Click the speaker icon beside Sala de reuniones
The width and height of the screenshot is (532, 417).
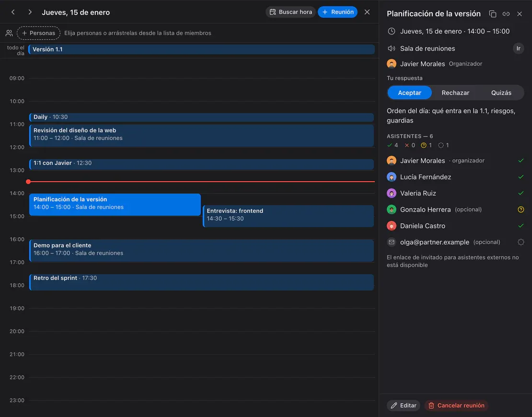point(392,48)
